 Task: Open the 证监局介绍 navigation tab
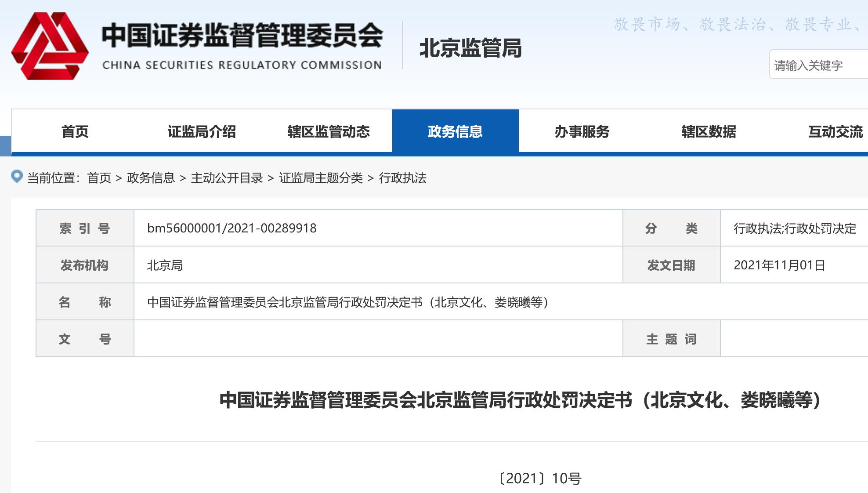[202, 131]
